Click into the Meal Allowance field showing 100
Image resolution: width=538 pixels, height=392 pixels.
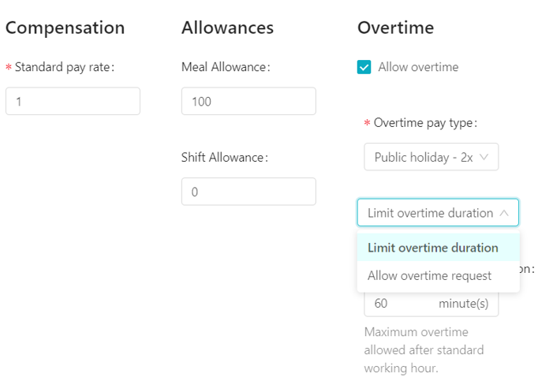point(248,101)
